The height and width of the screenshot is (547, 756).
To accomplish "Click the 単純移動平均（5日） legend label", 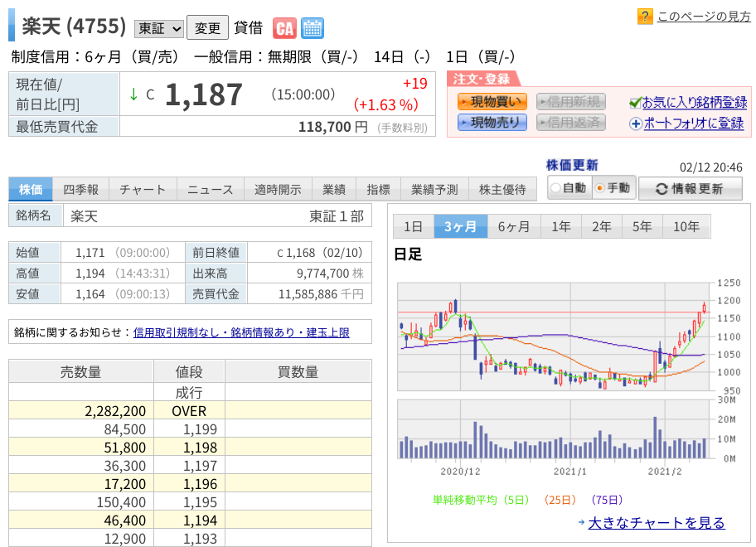I will coord(481,500).
